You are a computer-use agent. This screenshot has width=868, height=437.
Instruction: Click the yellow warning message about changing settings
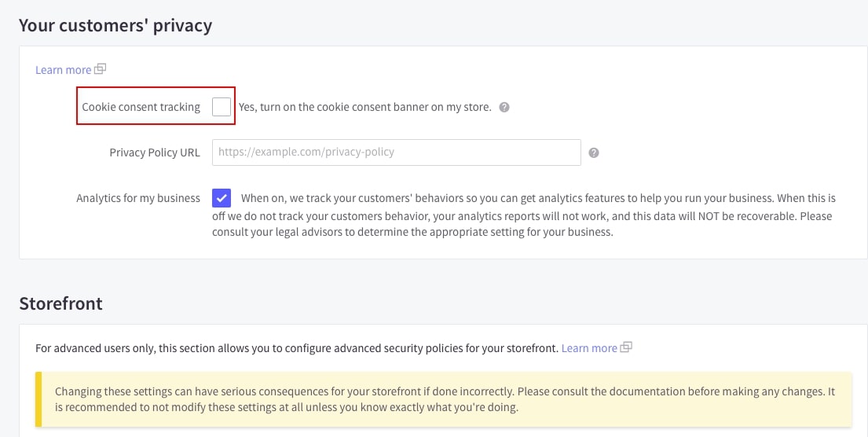[x=445, y=399]
